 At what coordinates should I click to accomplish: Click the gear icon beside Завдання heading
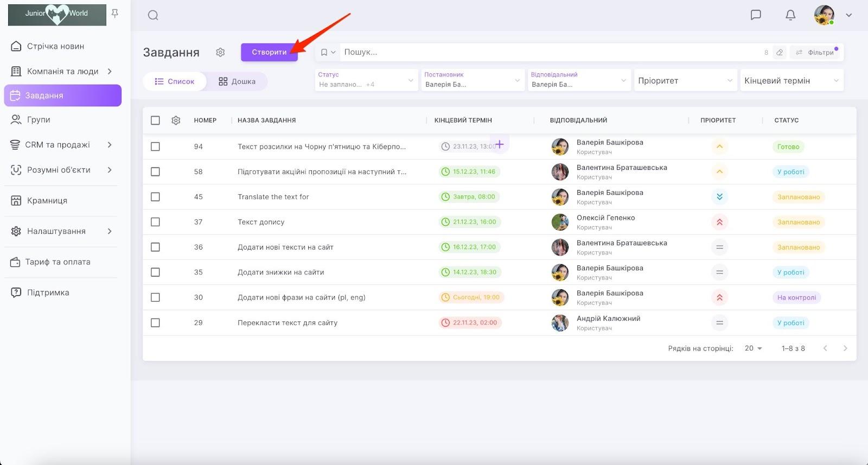point(220,52)
